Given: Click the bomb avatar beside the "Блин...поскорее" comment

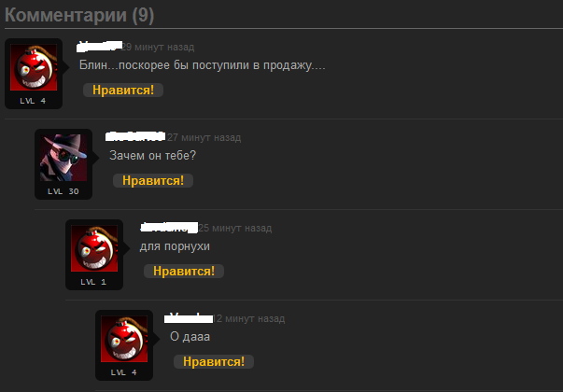Looking at the screenshot, I should pos(34,67).
